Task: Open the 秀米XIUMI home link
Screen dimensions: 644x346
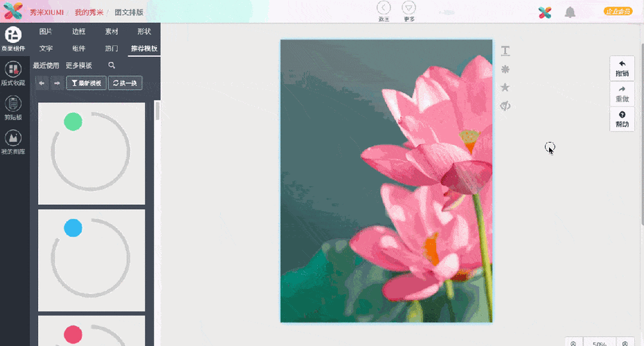Action: coord(46,12)
